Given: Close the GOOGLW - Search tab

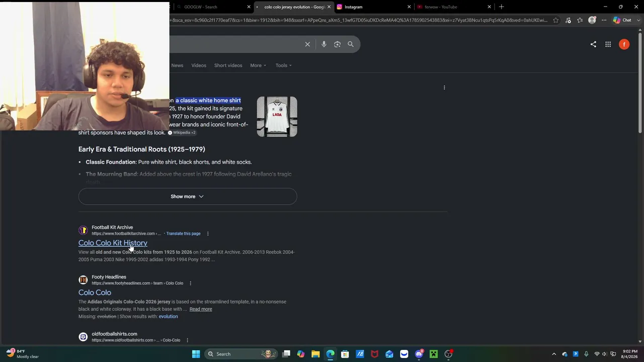Looking at the screenshot, I should [249, 7].
